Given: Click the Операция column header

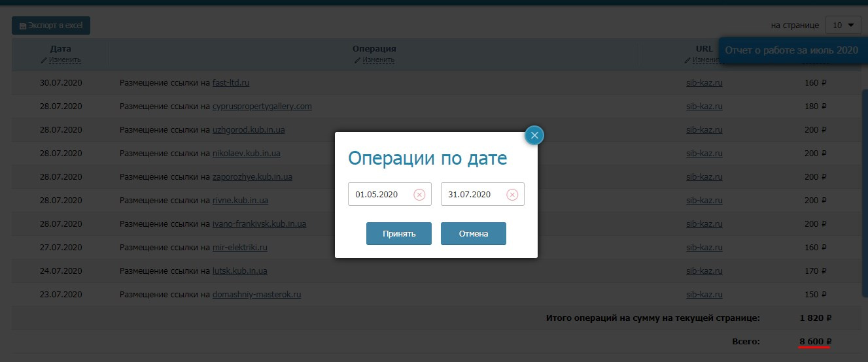Looking at the screenshot, I should pyautogui.click(x=374, y=48).
